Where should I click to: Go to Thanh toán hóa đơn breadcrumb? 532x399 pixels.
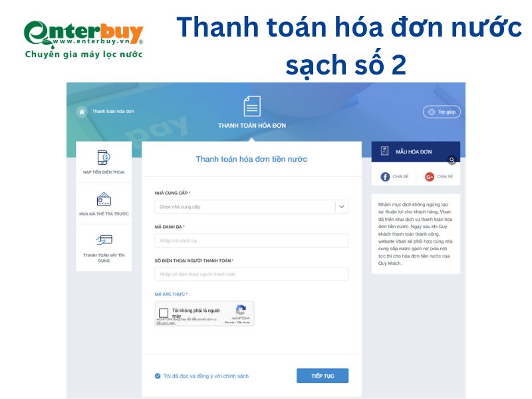coord(113,111)
